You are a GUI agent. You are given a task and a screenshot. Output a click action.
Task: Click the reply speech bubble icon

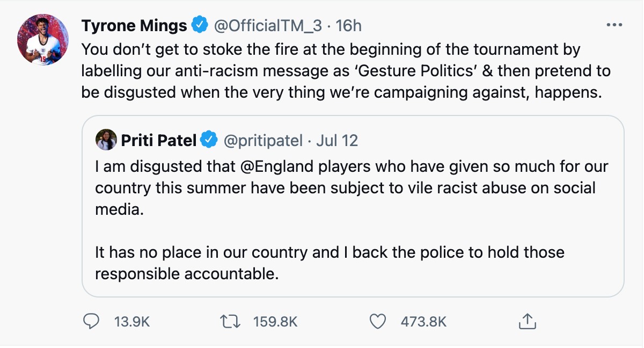click(x=92, y=321)
